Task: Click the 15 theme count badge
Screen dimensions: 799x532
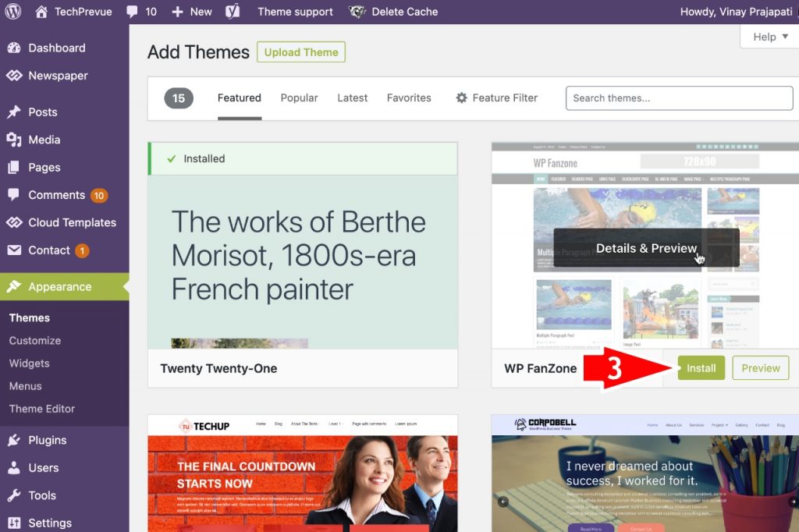Action: (179, 98)
